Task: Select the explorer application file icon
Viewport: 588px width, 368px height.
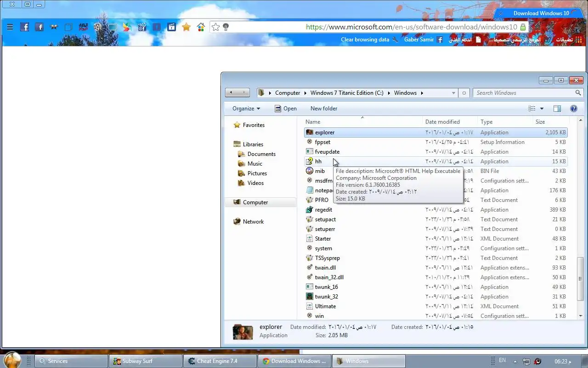Action: pos(310,132)
